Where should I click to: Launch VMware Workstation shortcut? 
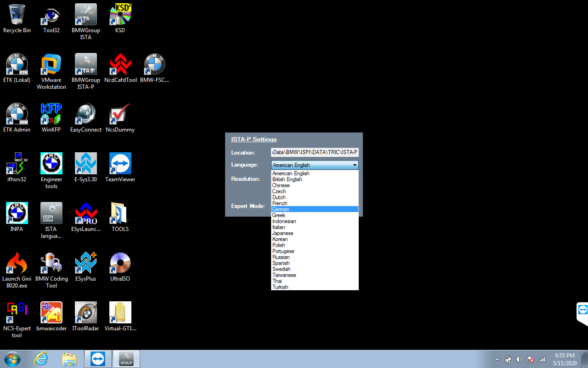coord(51,71)
